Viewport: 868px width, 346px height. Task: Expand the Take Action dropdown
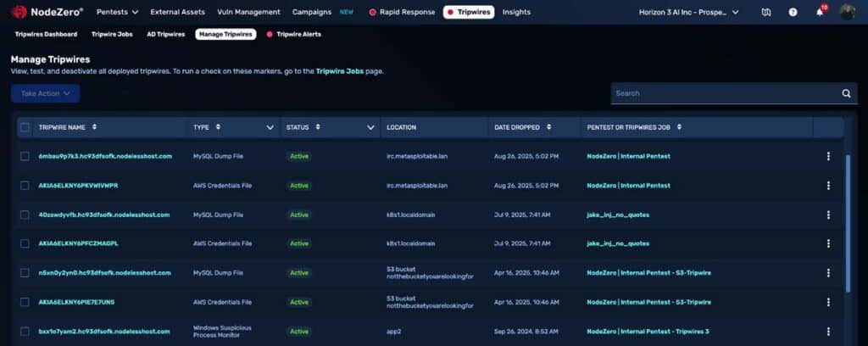coord(45,93)
